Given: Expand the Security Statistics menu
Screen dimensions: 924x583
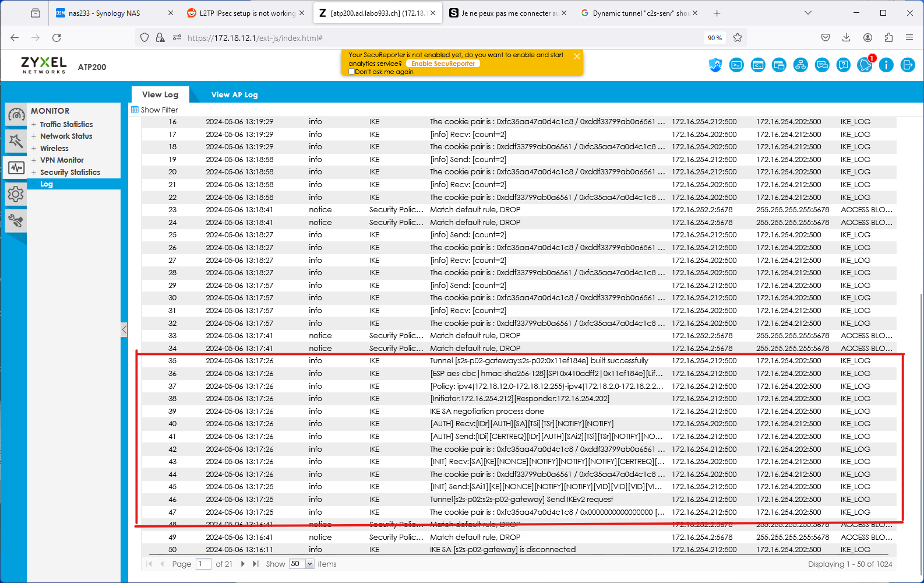Looking at the screenshot, I should click(34, 172).
